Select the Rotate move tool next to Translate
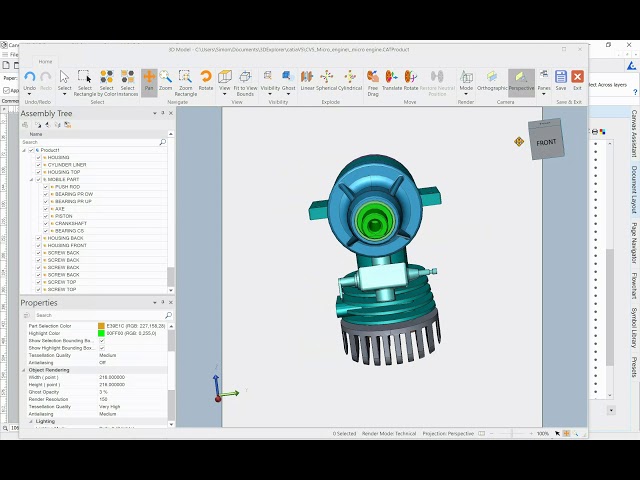 click(x=411, y=80)
